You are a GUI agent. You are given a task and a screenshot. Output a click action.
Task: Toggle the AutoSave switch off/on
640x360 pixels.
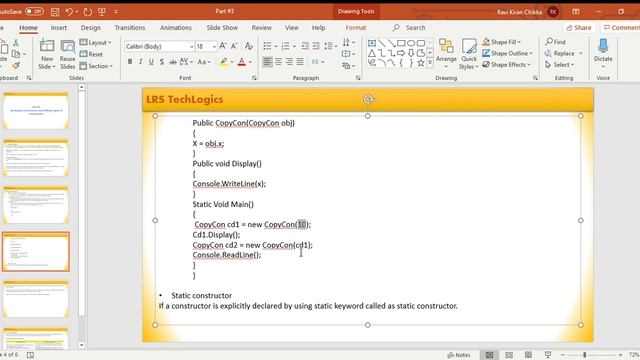(x=34, y=11)
